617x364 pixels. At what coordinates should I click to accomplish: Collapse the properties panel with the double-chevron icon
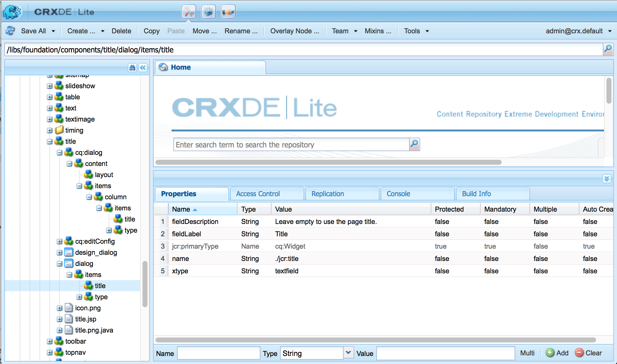pos(607,179)
